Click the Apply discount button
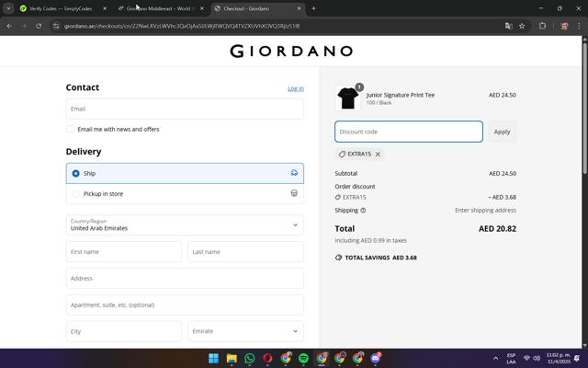This screenshot has height=368, width=588. click(x=502, y=132)
